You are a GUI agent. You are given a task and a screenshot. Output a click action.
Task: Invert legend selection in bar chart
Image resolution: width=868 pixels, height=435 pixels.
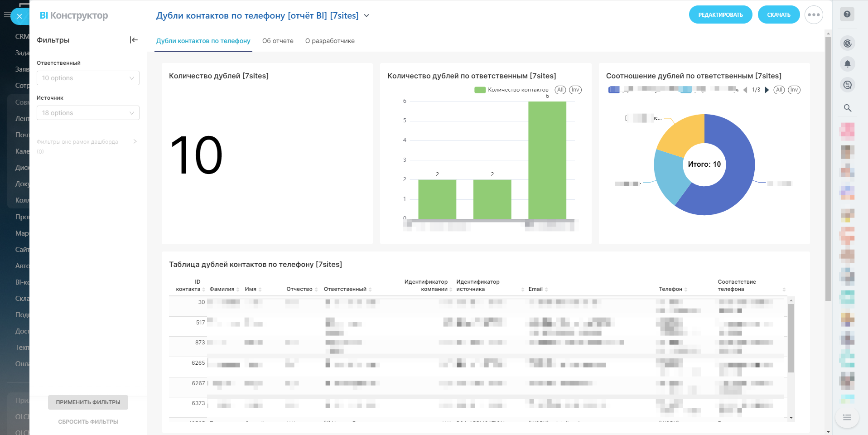pos(575,90)
